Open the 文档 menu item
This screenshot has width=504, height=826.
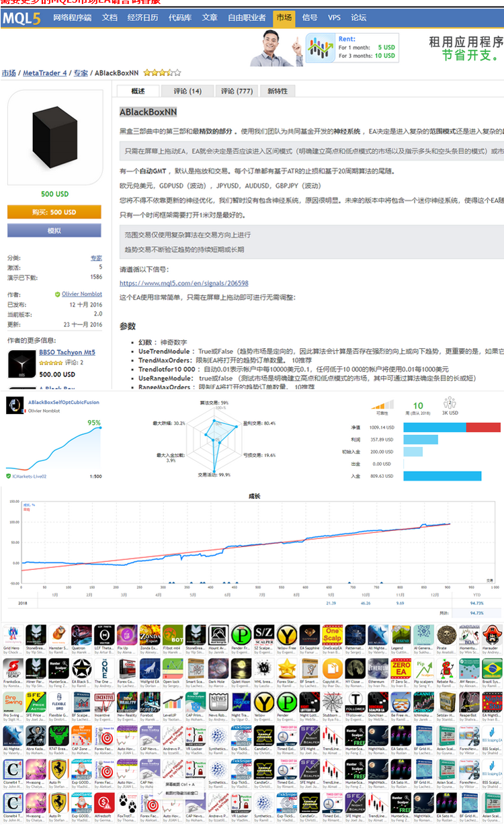tap(110, 18)
